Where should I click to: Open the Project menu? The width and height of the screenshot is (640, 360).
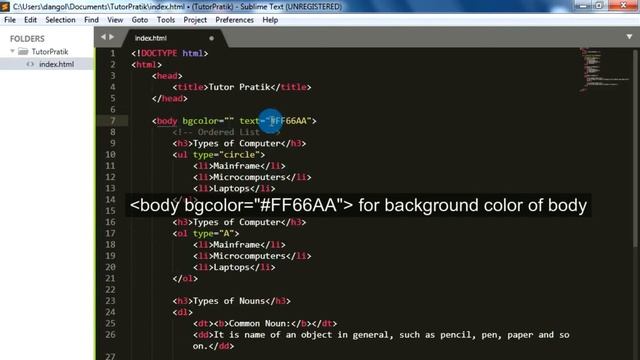(195, 20)
